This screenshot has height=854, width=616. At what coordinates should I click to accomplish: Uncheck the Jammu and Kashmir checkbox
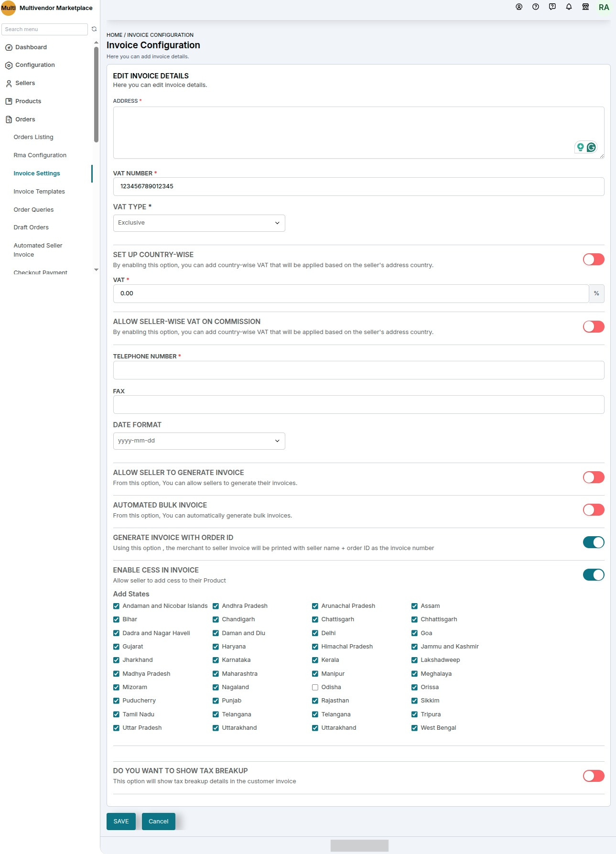click(x=414, y=647)
